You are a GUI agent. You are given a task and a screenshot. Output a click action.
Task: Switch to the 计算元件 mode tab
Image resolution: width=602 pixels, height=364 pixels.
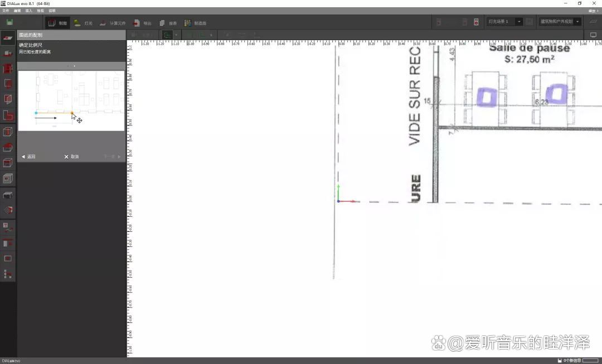tap(113, 23)
